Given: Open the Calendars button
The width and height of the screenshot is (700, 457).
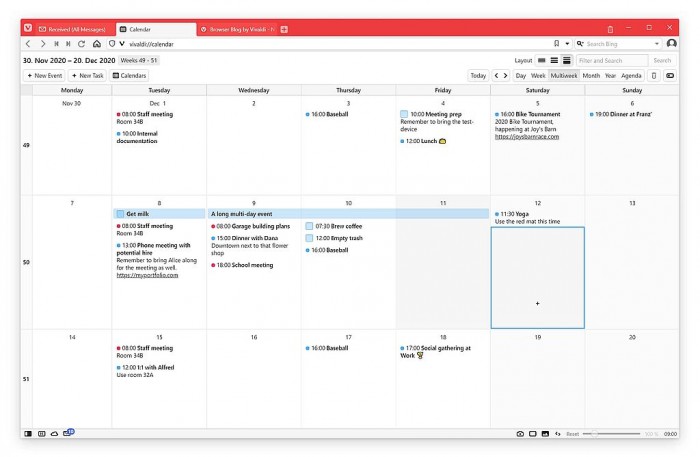Looking at the screenshot, I should coord(129,75).
